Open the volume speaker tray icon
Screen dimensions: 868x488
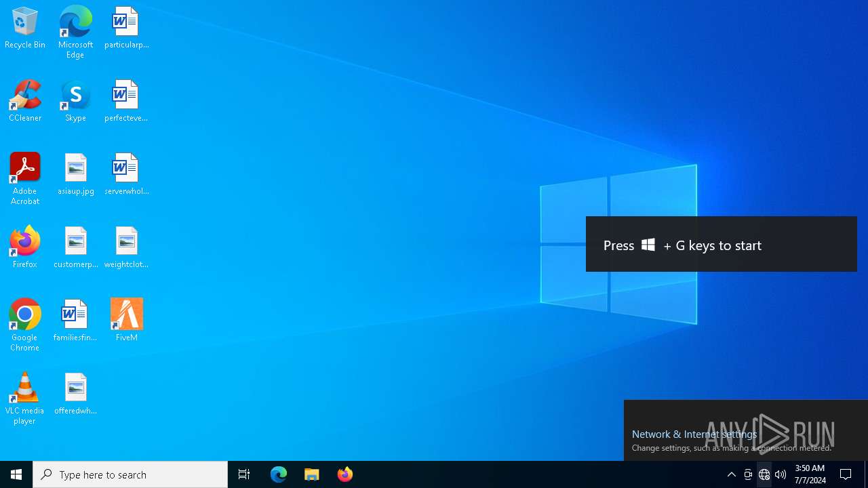[781, 474]
